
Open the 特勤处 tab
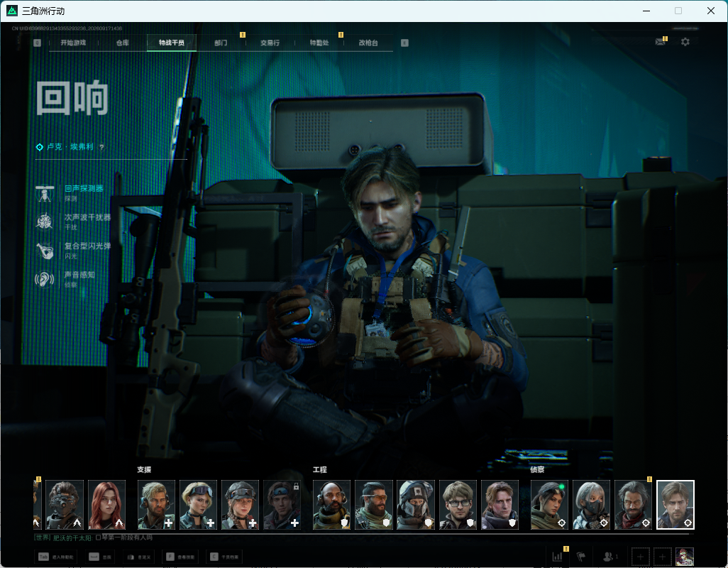tap(319, 43)
